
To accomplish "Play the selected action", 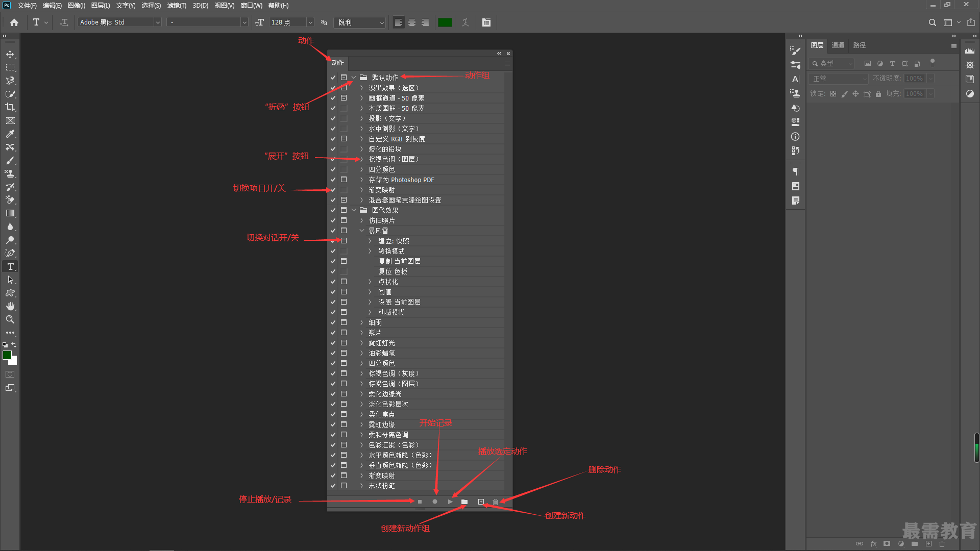I will pyautogui.click(x=450, y=502).
